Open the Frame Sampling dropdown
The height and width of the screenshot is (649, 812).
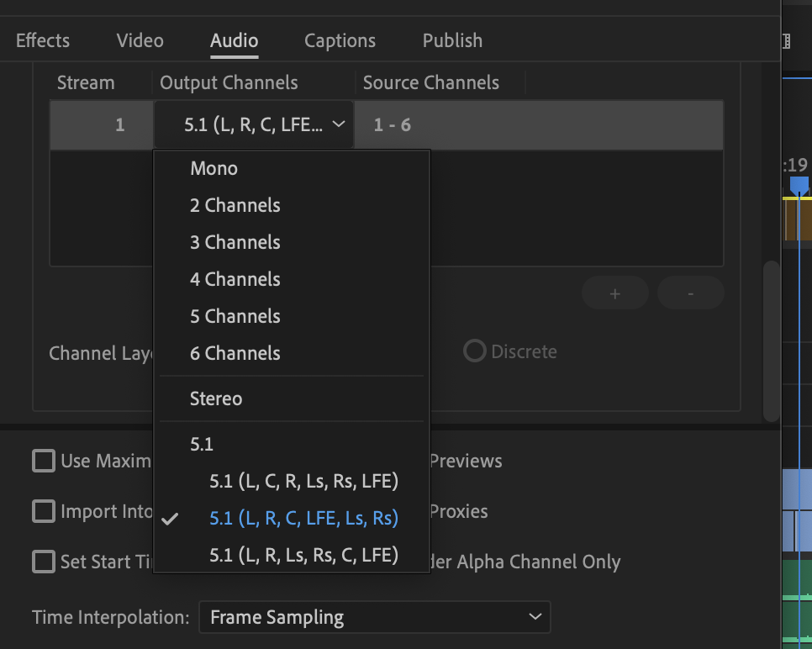click(x=374, y=616)
